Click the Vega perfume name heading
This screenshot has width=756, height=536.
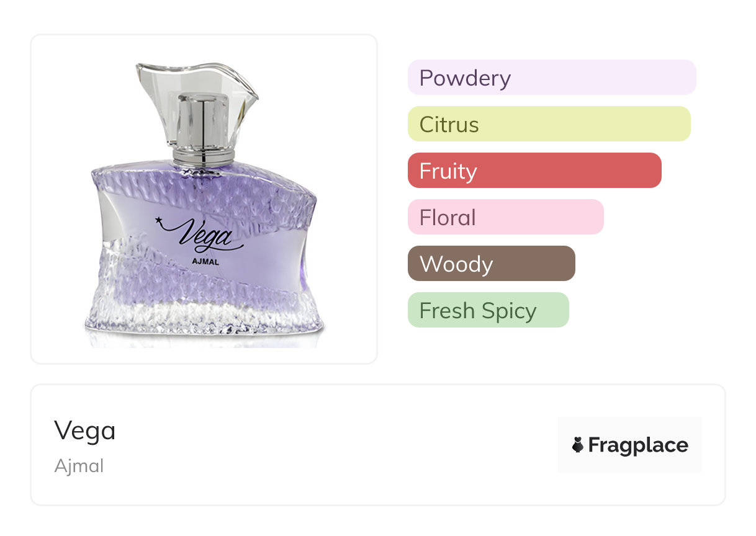[85, 431]
